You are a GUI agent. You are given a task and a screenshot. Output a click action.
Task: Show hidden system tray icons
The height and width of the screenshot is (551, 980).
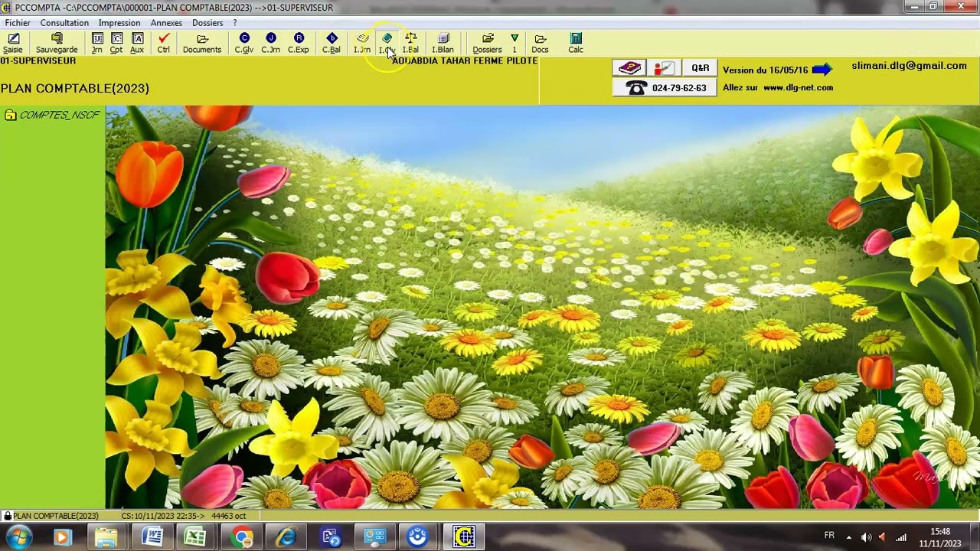tap(848, 537)
